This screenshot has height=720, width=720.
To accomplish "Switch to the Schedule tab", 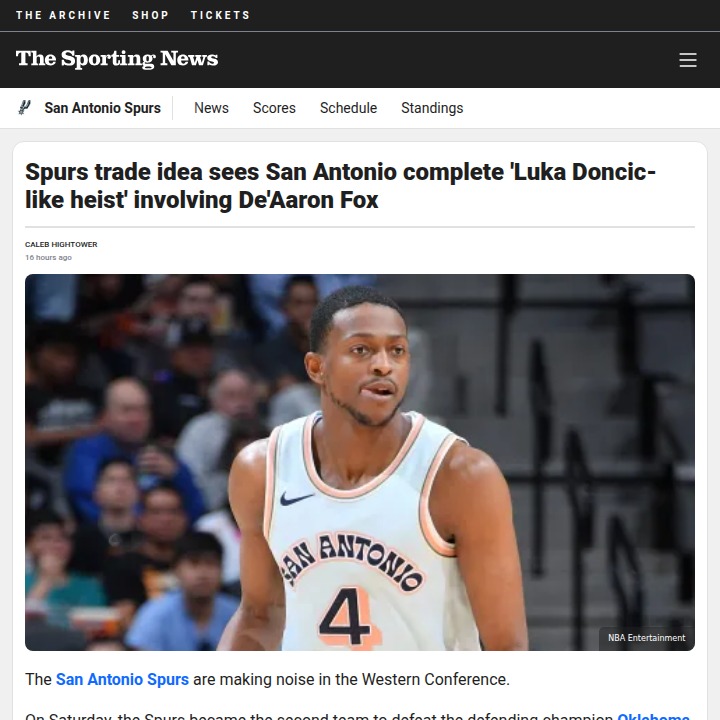I will click(349, 108).
